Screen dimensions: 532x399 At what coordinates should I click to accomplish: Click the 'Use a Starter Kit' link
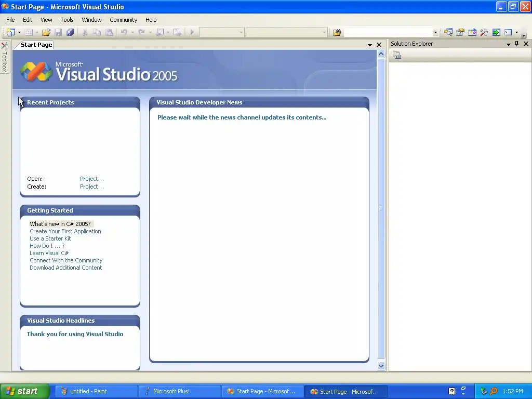coord(50,238)
